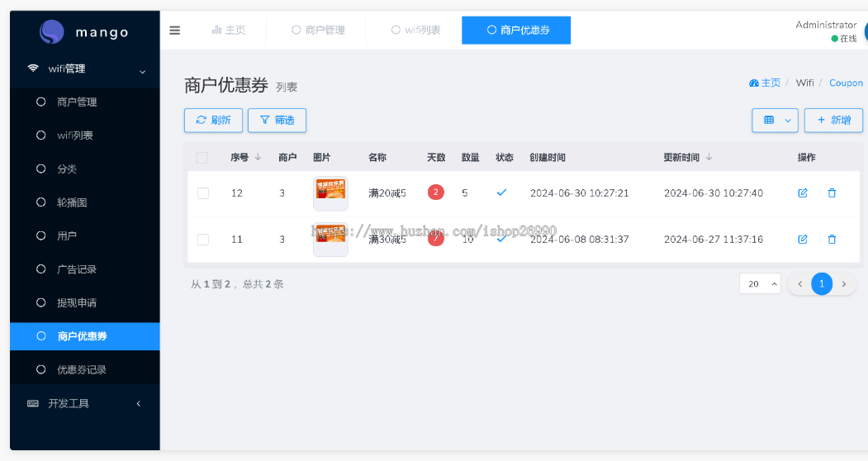
Task: Check the row 12 checkbox
Action: [203, 192]
